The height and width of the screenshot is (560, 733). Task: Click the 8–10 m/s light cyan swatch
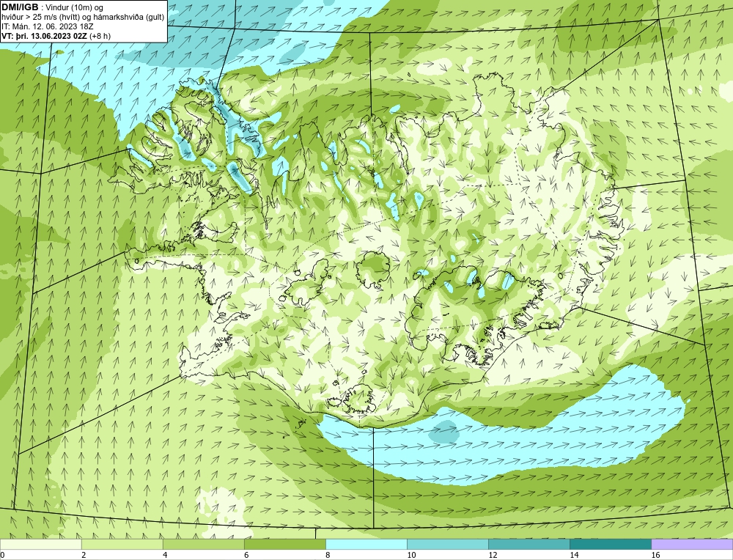click(366, 544)
